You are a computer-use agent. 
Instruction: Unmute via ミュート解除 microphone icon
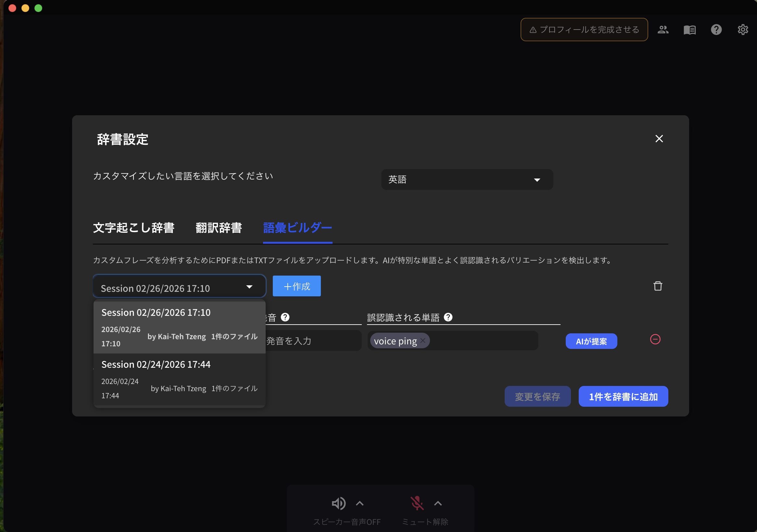click(417, 503)
